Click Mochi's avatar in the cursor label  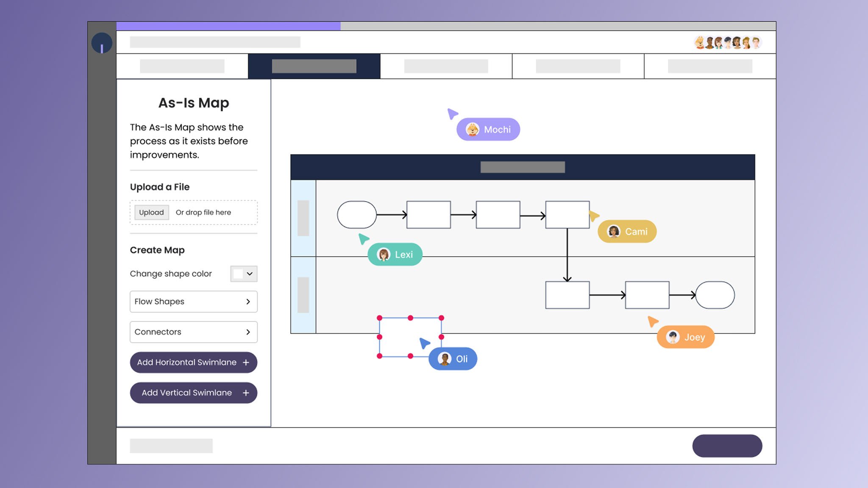coord(472,129)
